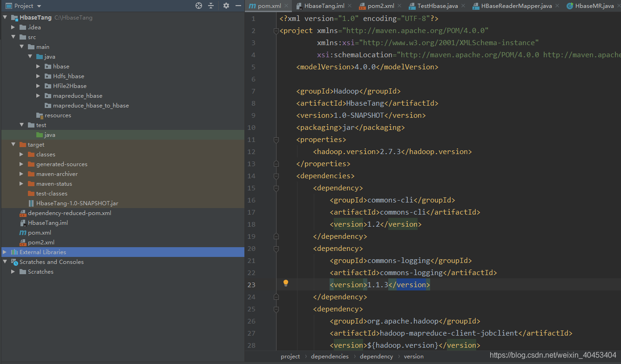Close the HBaseReaderMapper.java tab

pos(557,6)
